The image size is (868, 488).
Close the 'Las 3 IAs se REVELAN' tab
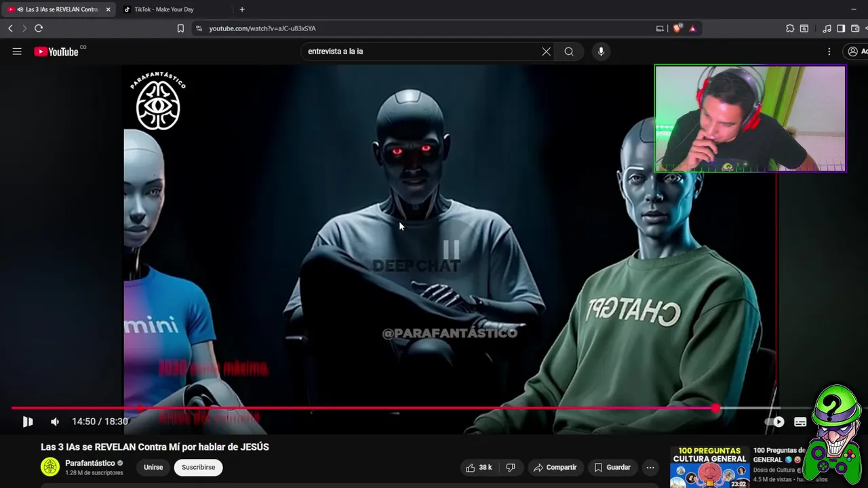coord(108,9)
